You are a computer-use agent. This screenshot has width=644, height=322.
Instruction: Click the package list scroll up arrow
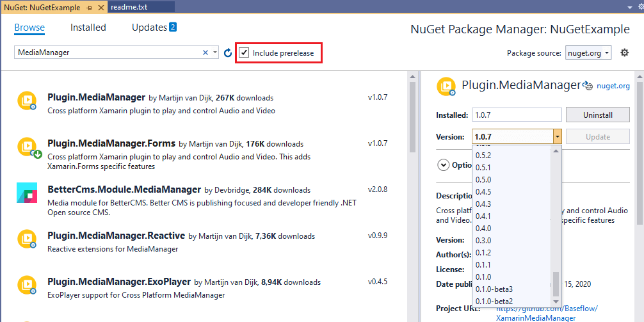(x=412, y=76)
